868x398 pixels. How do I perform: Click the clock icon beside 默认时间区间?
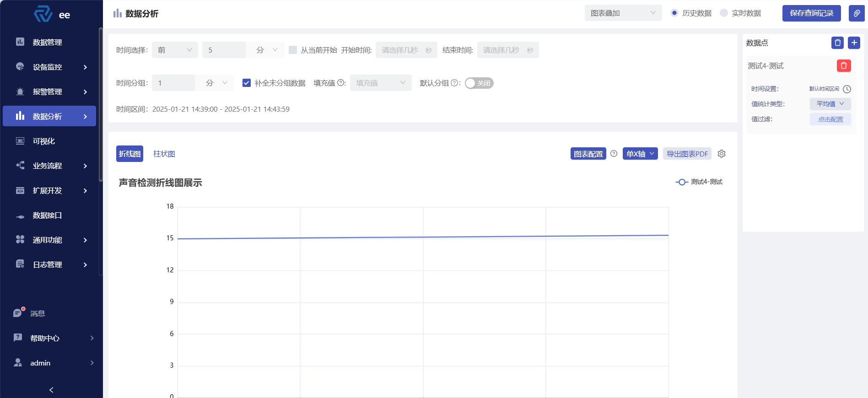point(847,89)
